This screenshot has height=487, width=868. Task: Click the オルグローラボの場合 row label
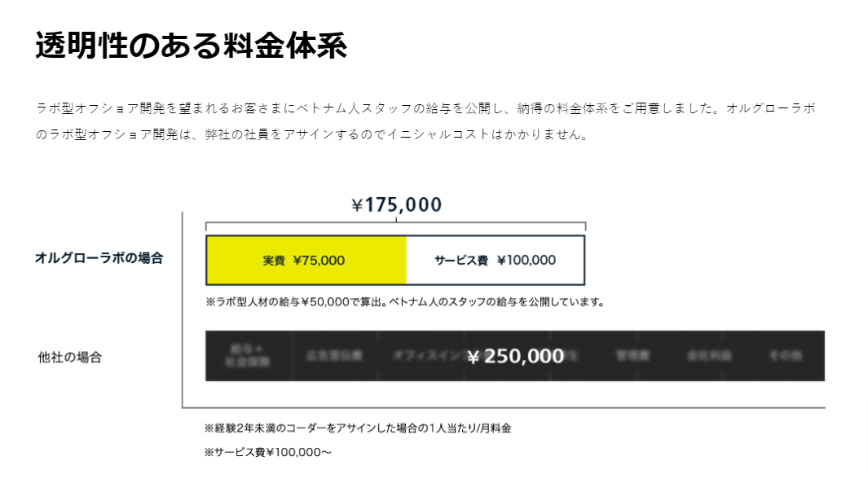pos(99,258)
